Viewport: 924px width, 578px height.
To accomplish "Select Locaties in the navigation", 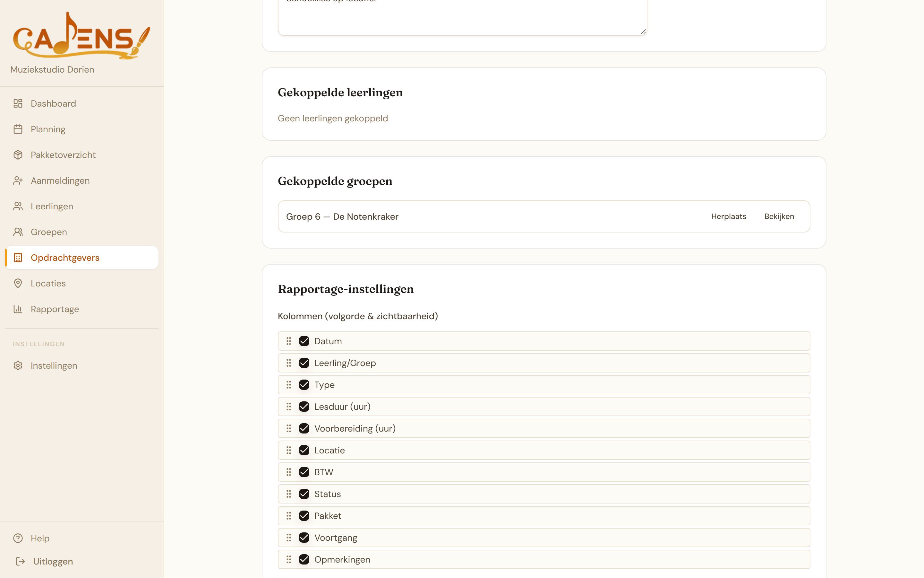I will [x=82, y=283].
